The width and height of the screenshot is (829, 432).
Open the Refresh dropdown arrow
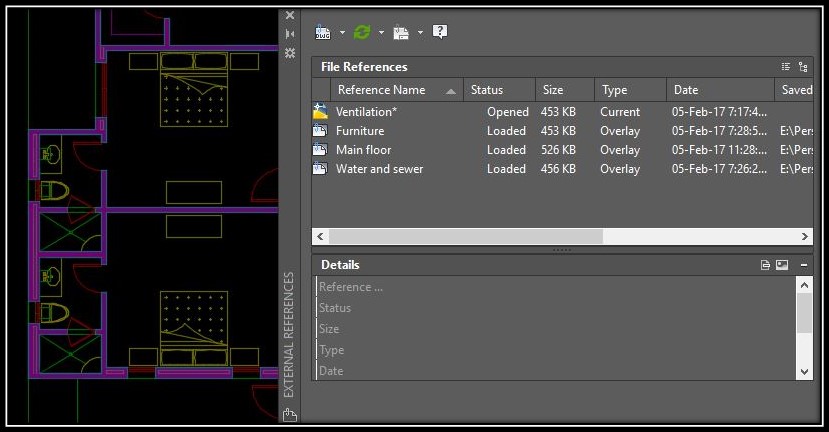pyautogui.click(x=381, y=33)
